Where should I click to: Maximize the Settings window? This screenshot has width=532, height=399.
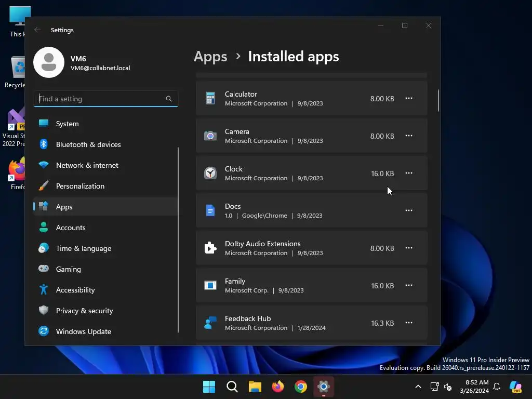(404, 25)
